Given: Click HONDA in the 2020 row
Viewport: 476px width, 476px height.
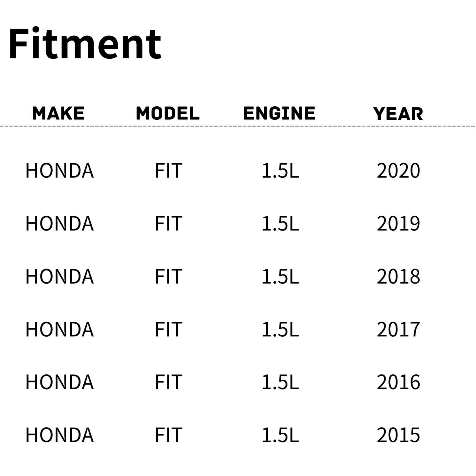Looking at the screenshot, I should [59, 171].
